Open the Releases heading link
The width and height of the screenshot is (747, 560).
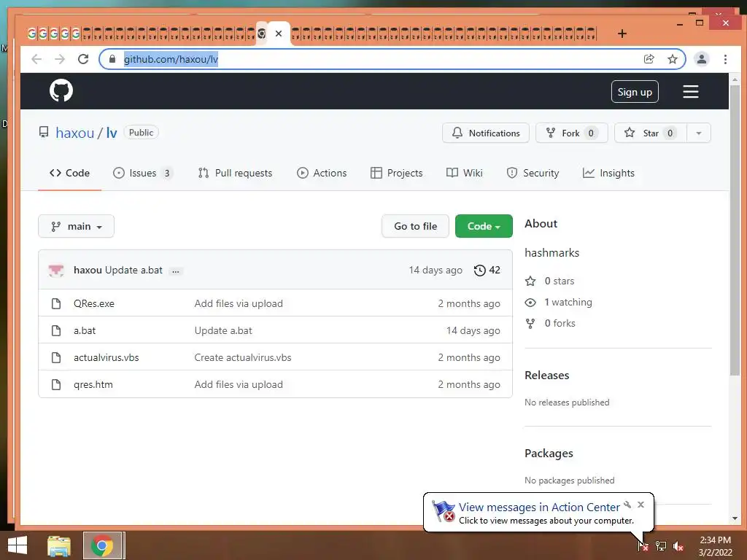click(547, 376)
